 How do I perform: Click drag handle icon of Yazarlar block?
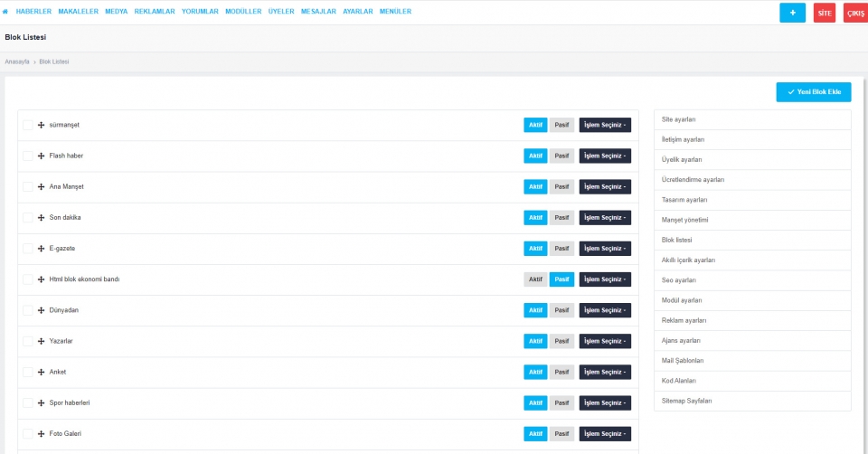[42, 341]
